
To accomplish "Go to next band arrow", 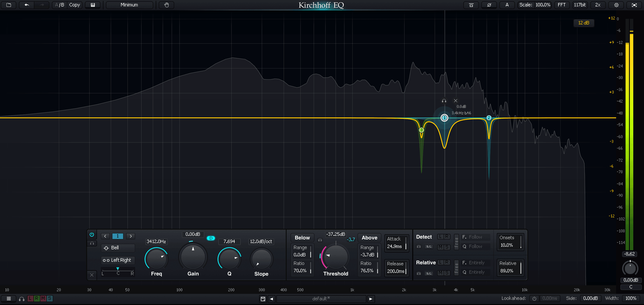I will click(x=131, y=236).
